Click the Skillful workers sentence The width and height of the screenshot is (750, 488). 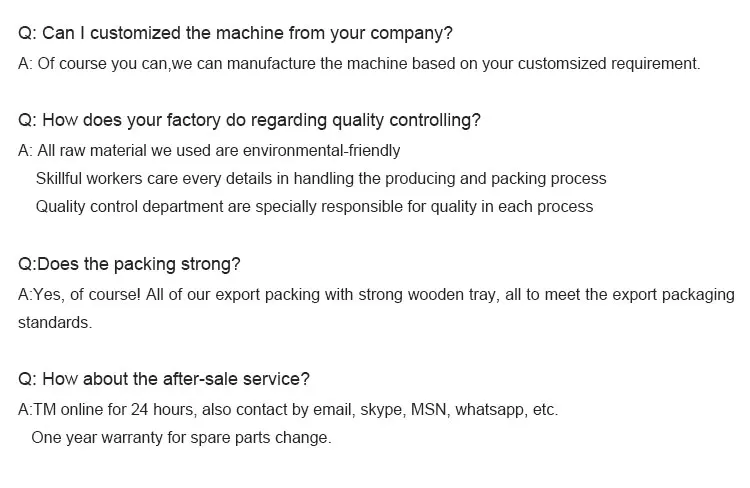321,179
